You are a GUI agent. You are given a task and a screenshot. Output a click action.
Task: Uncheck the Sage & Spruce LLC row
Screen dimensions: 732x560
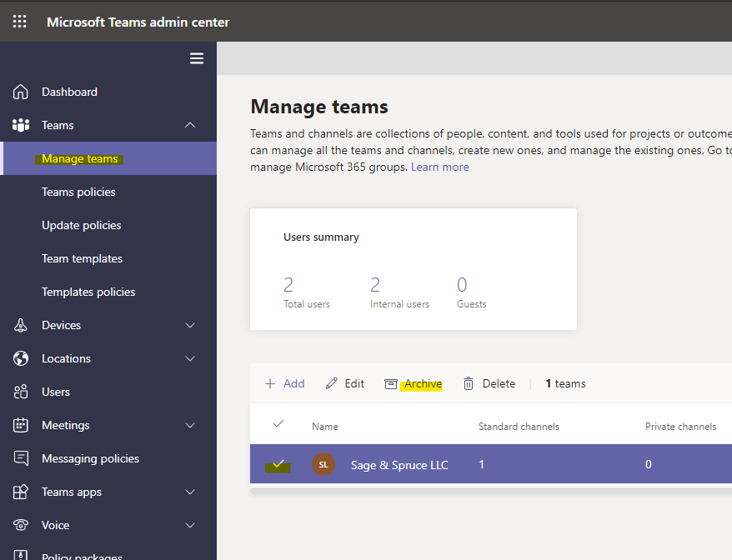[x=278, y=464]
